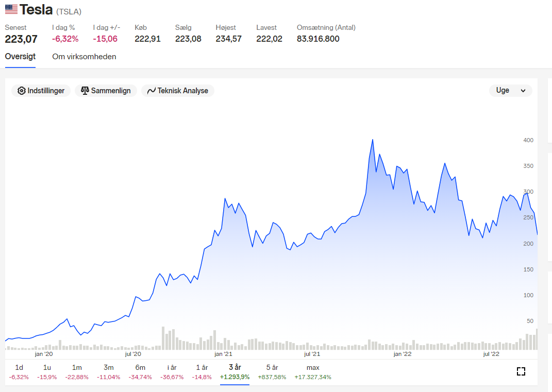552x392 pixels.
Task: Open the Uge interval dropdown
Action: (x=510, y=91)
